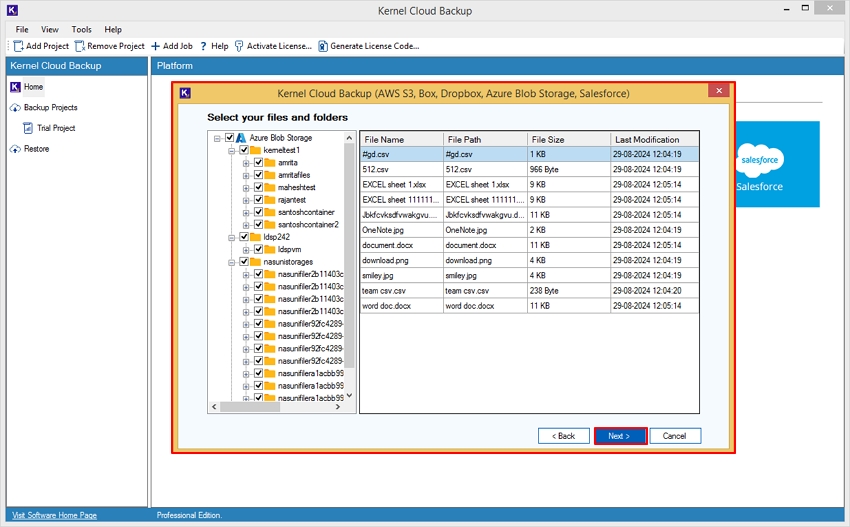Click the Cancel button
Viewport: 850px width, 527px height.
coord(675,436)
